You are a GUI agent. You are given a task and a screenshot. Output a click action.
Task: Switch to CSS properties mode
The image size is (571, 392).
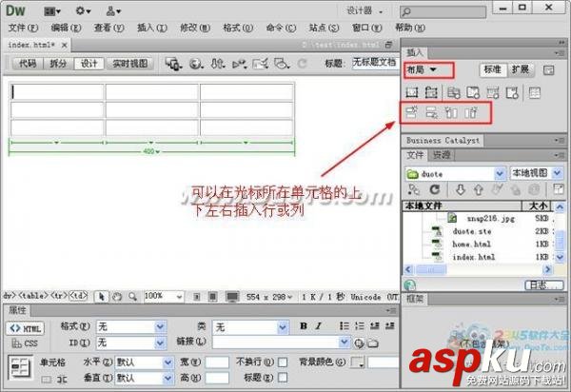25,343
